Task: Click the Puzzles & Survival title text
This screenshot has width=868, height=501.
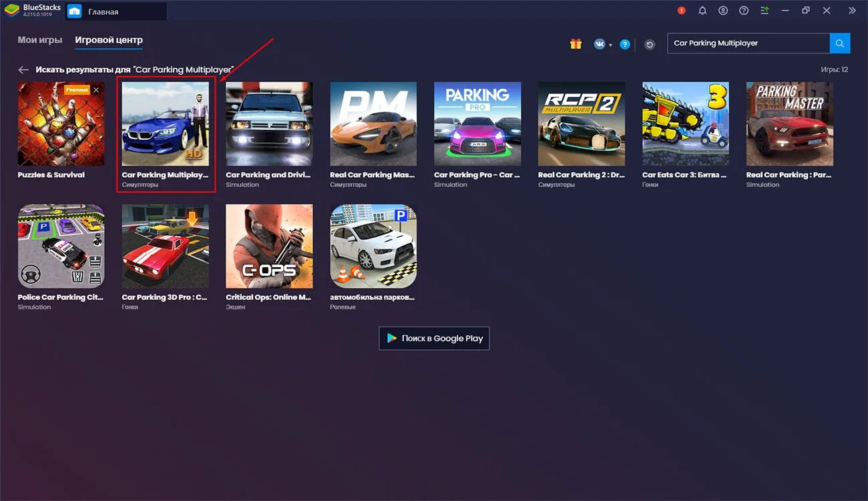Action: click(51, 175)
